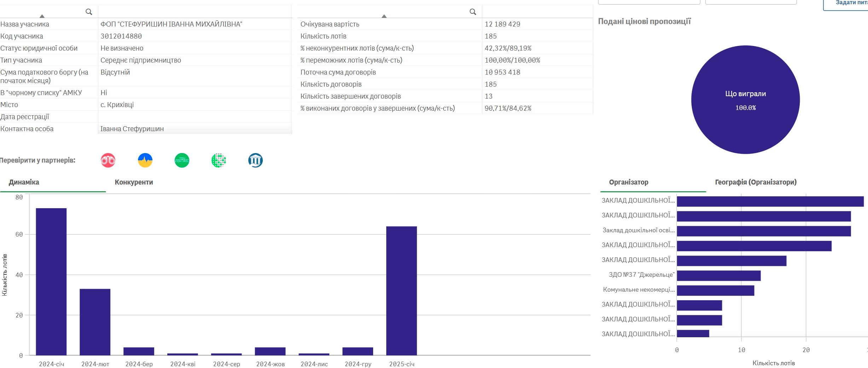Select the 2025-січ bar in chart
This screenshot has width=868, height=368.
(x=401, y=291)
